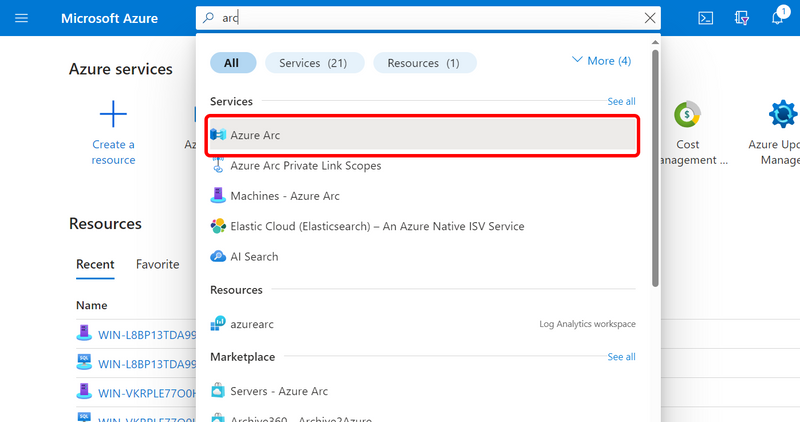Viewport: 800px width, 422px height.
Task: Click the Servers - Azure Arc bag icon
Action: (218, 391)
